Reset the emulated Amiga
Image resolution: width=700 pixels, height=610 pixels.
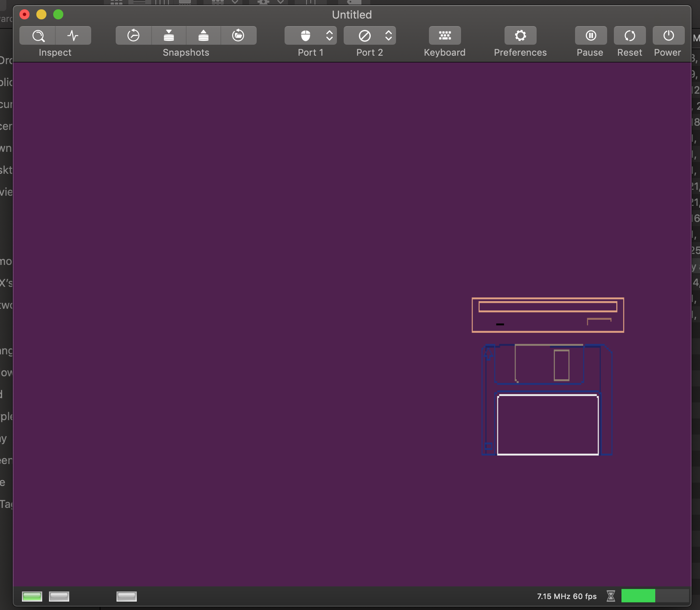pos(630,36)
